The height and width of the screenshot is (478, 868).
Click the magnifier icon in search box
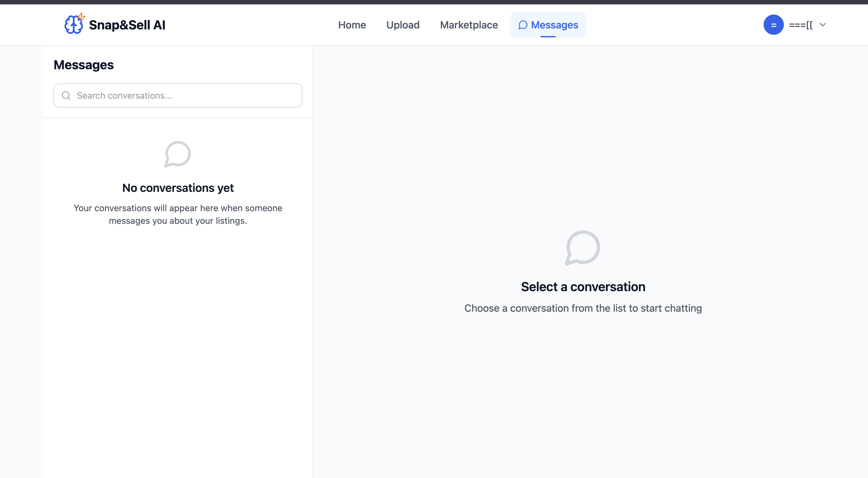(x=66, y=95)
